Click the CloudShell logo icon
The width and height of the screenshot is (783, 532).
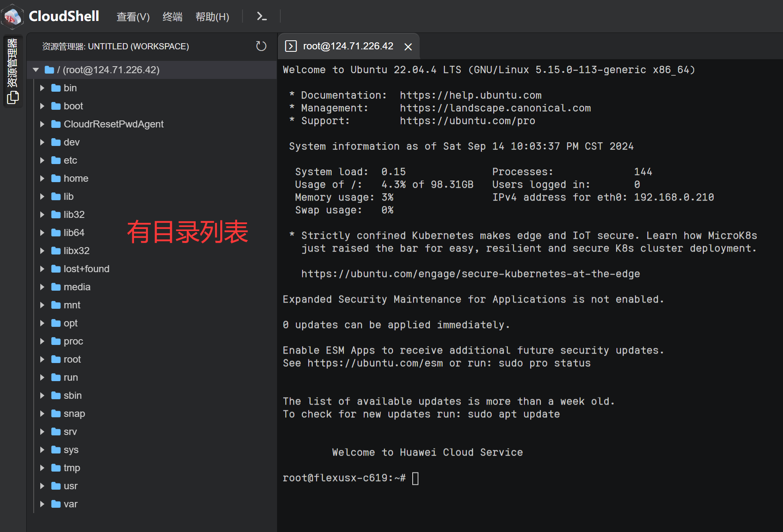(x=12, y=16)
